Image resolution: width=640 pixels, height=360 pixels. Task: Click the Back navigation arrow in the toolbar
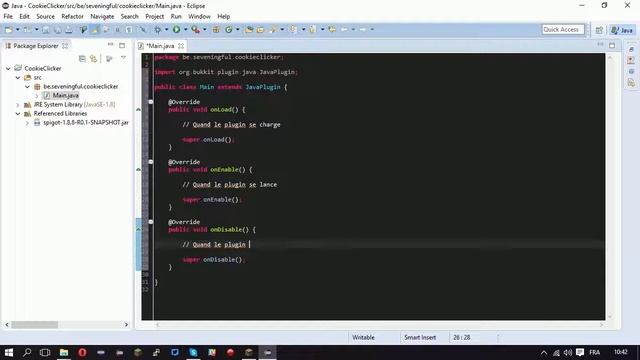(344, 29)
